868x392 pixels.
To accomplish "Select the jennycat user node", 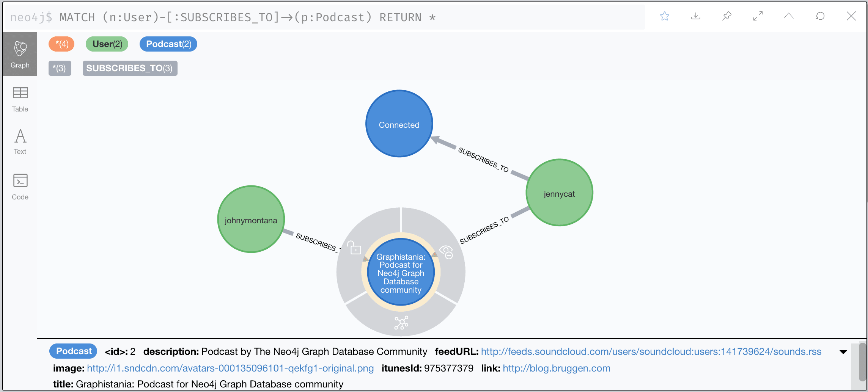I will [x=559, y=193].
